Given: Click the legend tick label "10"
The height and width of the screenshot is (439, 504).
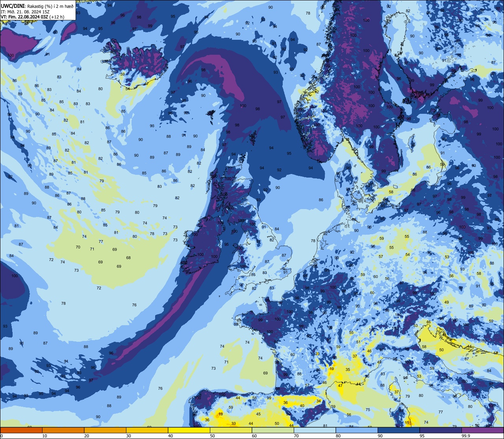Looking at the screenshot, I should (x=44, y=436).
